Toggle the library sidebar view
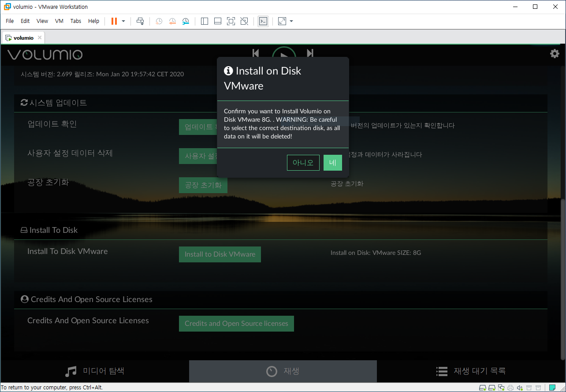Viewport: 566px width, 392px height. 204,21
